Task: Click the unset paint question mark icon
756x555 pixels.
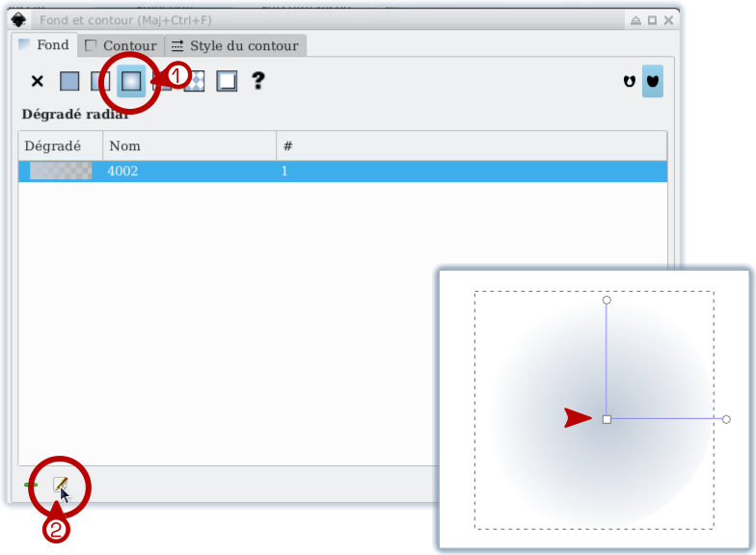Action: (257, 82)
